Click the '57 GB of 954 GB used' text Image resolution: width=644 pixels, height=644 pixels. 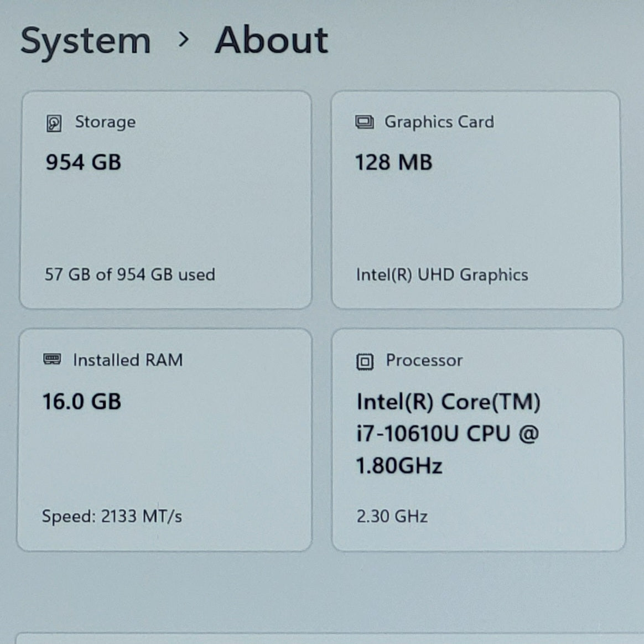[x=130, y=274]
